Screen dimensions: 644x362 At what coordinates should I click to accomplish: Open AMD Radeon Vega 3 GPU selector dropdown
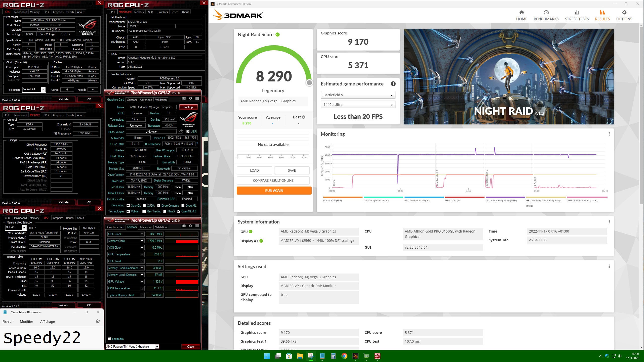[x=132, y=346]
